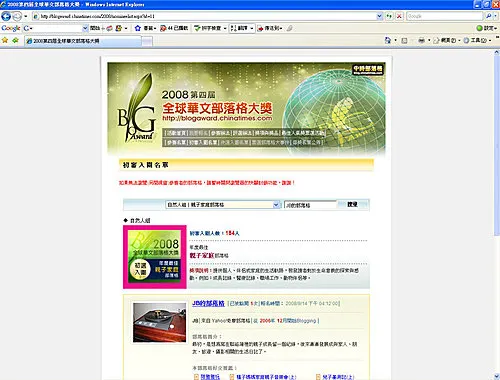Click the pink 2008 award badge thumbnail
500x380 pixels.
pyautogui.click(x=155, y=257)
